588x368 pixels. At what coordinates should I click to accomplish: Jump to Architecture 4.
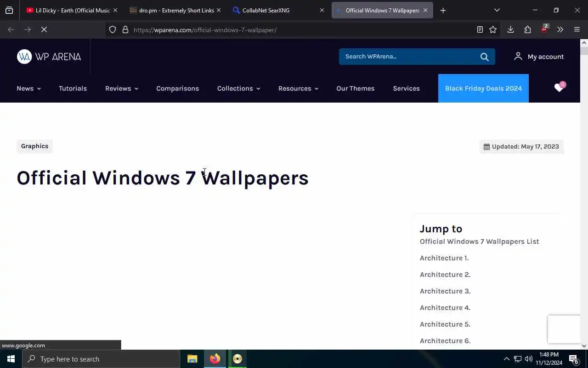coord(445,308)
